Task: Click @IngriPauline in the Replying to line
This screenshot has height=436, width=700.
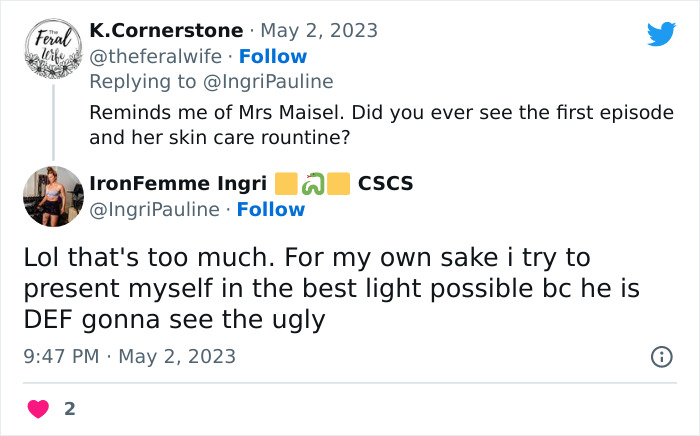Action: point(270,81)
